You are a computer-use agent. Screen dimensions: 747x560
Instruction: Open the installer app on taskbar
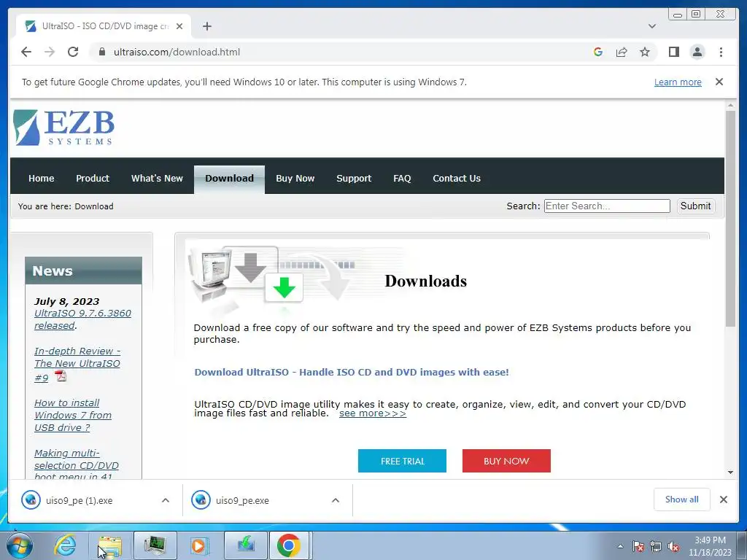(246, 545)
